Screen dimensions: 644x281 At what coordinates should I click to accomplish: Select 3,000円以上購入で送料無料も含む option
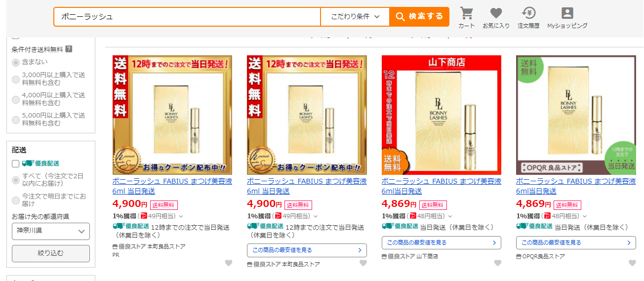[16, 79]
